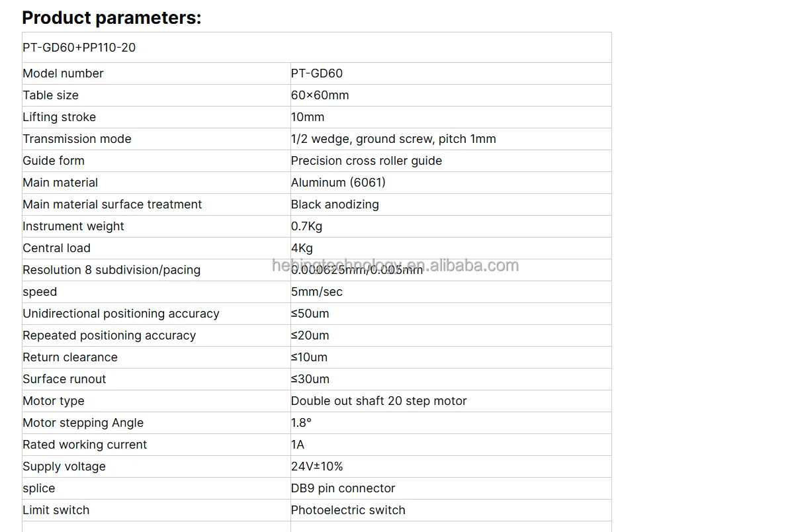Image resolution: width=790 pixels, height=532 pixels.
Task: Click the "4Kg" central load value
Action: point(302,248)
